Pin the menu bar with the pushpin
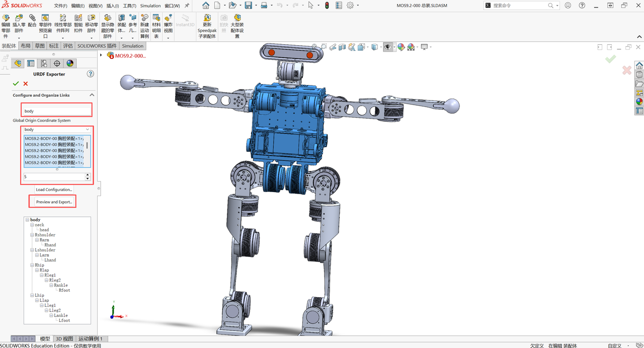The image size is (644, 348). pyautogui.click(x=187, y=6)
